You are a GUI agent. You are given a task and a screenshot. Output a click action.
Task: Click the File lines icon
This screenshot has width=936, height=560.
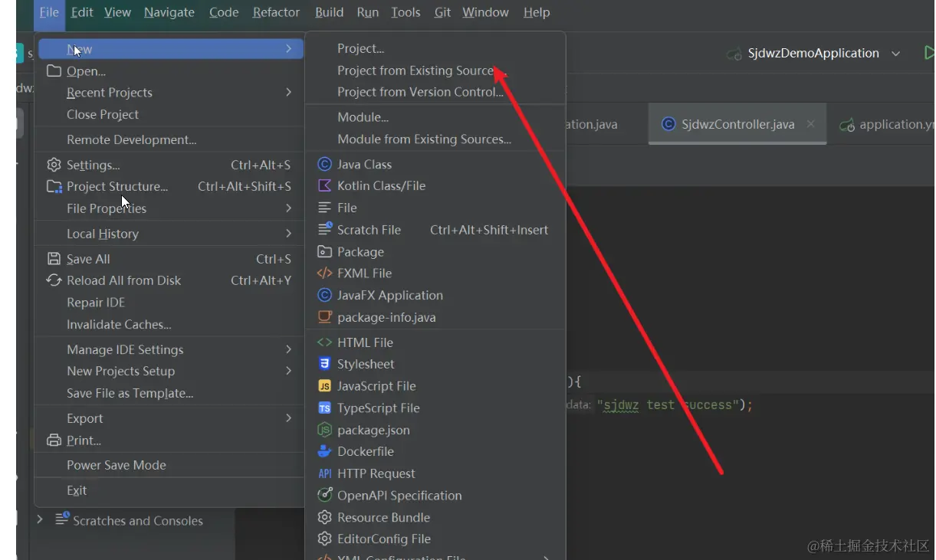324,208
